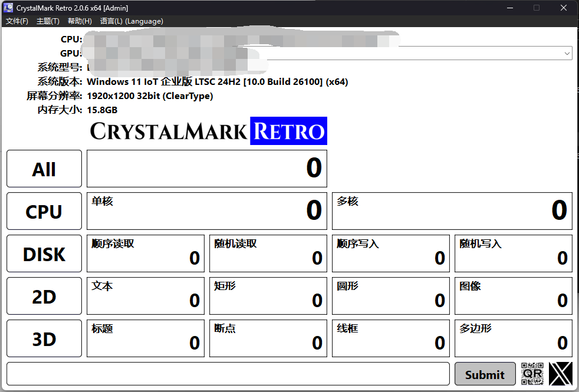Open the GPU selection dropdown
This screenshot has height=392, width=579.
pos(567,53)
